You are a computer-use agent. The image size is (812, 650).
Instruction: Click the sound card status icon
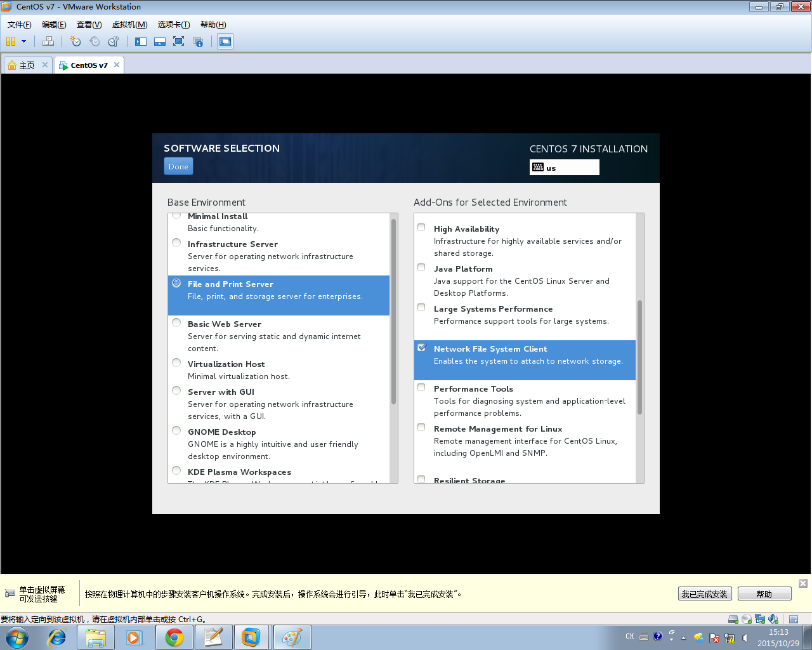point(773,619)
